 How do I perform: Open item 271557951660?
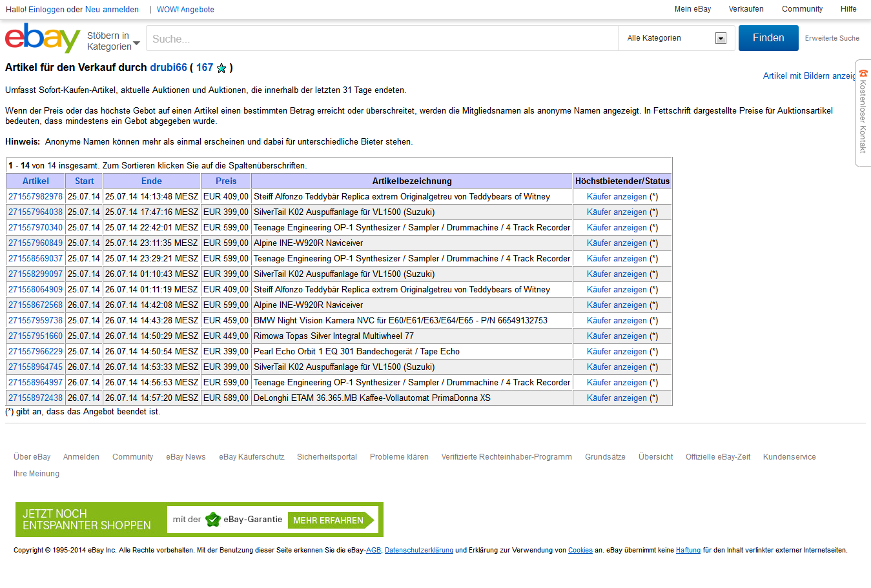[x=36, y=336]
